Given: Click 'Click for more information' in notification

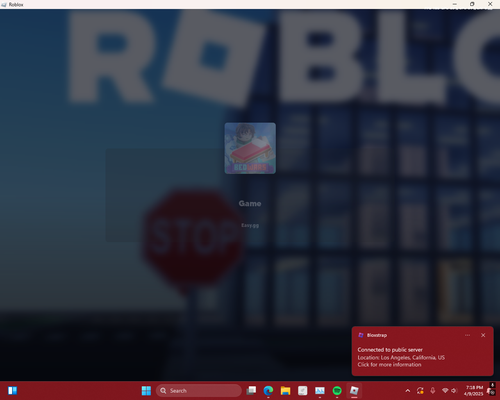Looking at the screenshot, I should tap(389, 365).
